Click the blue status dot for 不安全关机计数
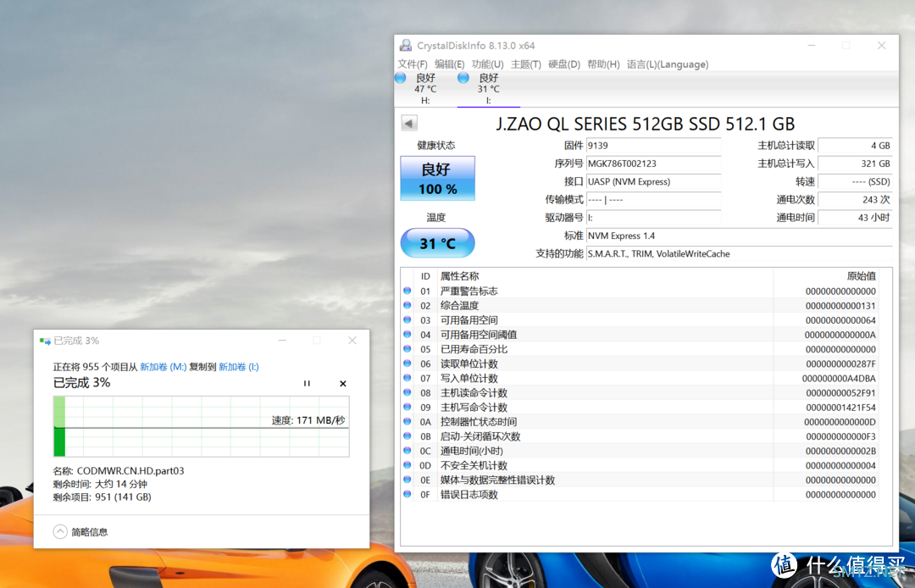 tap(408, 465)
